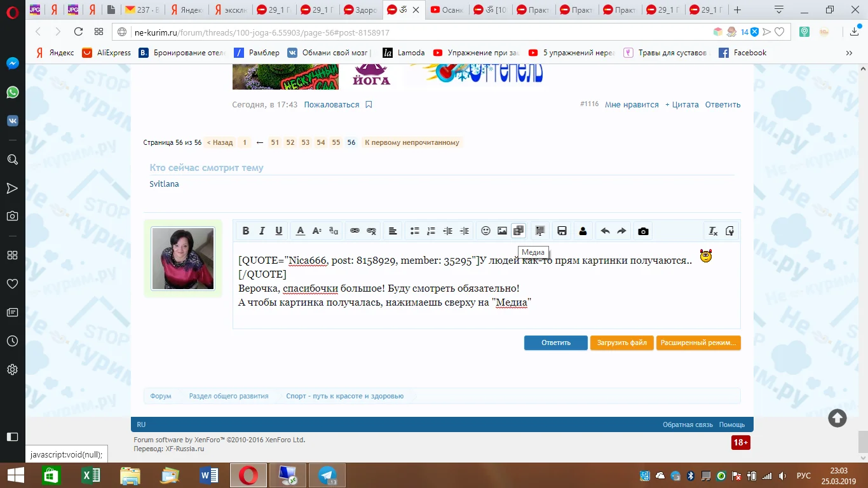The image size is (868, 488).
Task: Open the Opera tab list menu arrow
Action: [x=779, y=10]
